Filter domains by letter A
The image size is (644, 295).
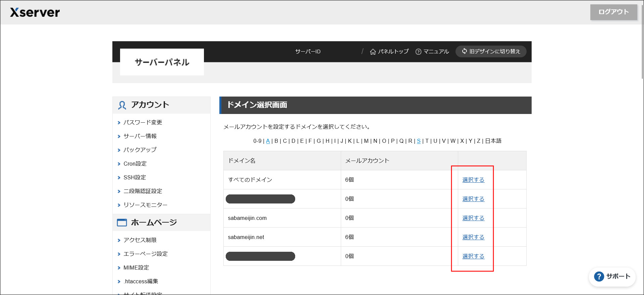click(x=268, y=141)
